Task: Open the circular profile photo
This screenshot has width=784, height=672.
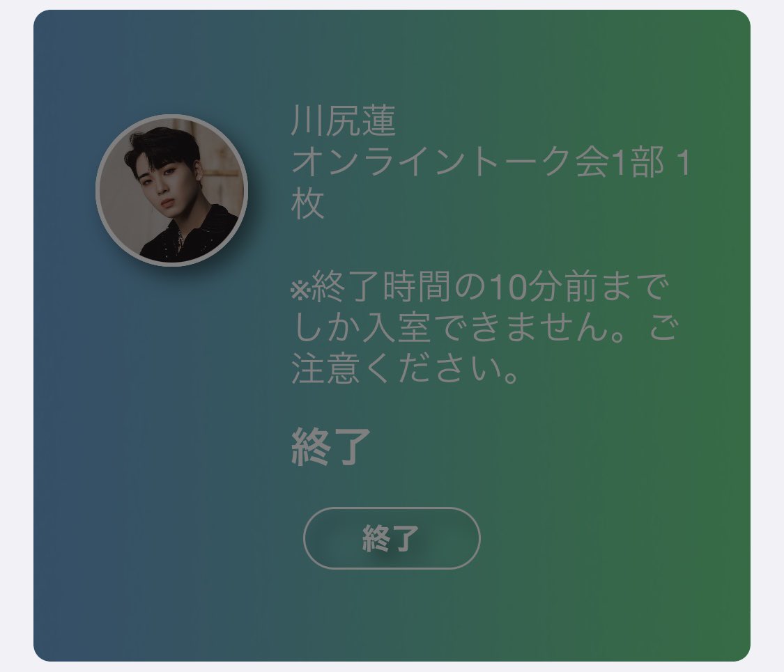Action: (x=172, y=190)
